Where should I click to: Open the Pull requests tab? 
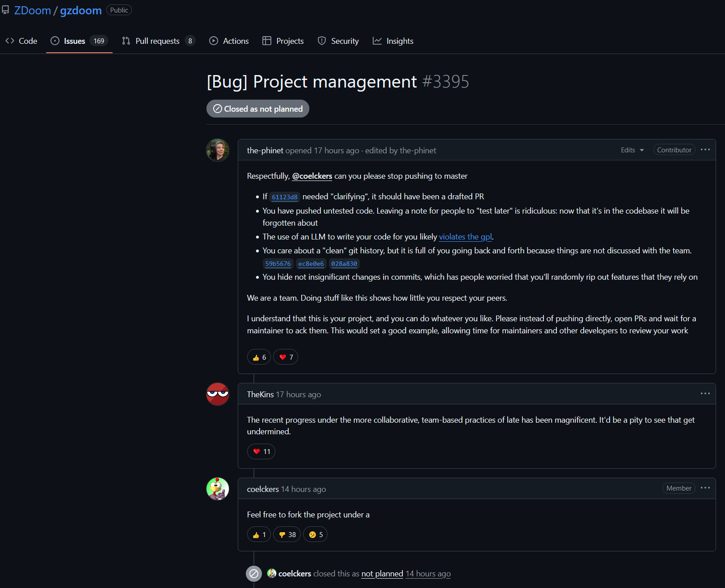click(x=159, y=41)
